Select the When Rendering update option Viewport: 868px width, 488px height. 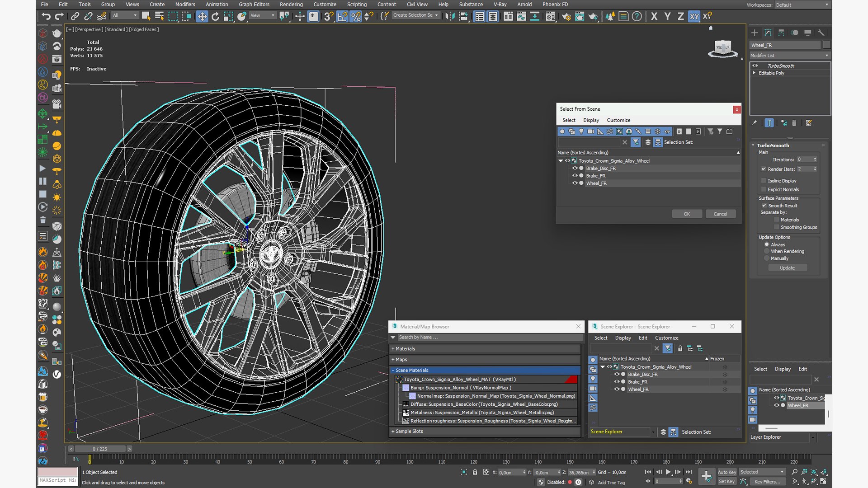pos(767,251)
